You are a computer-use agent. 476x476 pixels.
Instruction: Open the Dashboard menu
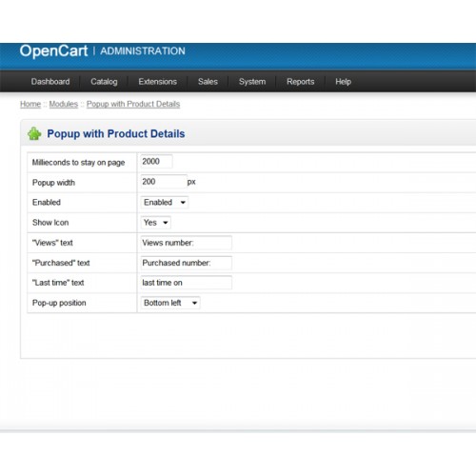50,82
